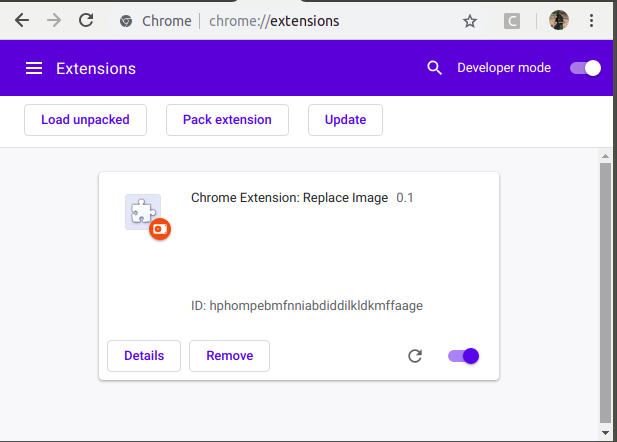Screen dimensions: 617x442
Task: Turn off Developer mode
Action: 585,68
